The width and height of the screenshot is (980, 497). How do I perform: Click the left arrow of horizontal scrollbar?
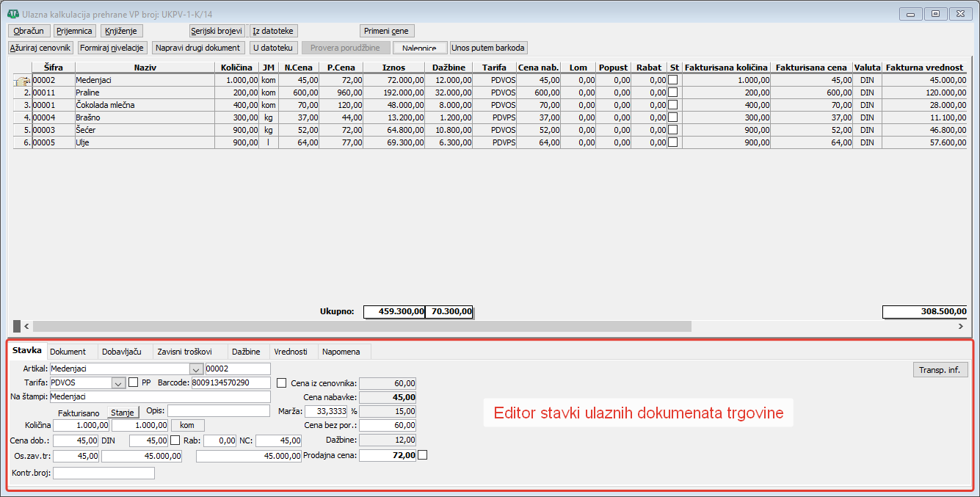pos(27,326)
